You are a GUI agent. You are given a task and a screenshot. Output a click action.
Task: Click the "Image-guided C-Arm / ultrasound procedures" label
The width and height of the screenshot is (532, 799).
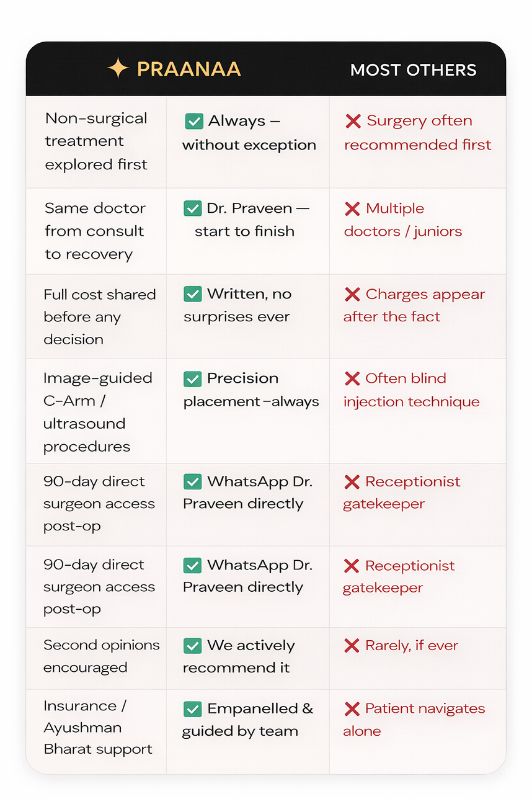97,412
